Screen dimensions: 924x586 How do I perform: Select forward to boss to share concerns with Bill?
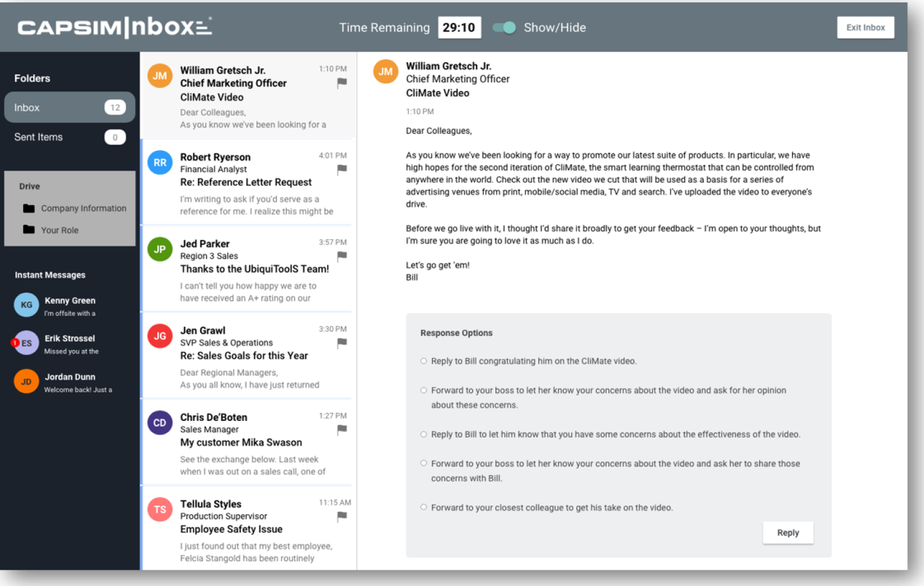tap(424, 463)
